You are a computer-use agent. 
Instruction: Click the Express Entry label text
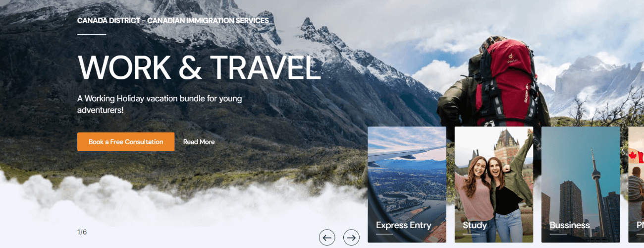(x=404, y=225)
